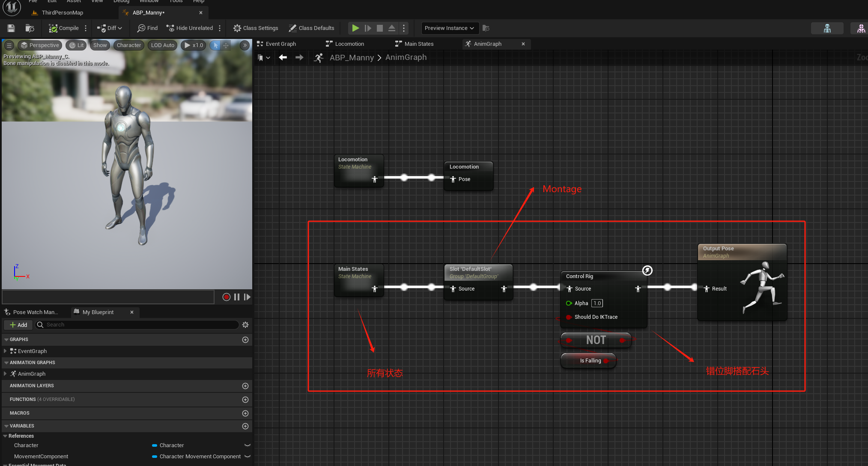This screenshot has height=466, width=868.
Task: Toggle Should Do IKTrace pin
Action: point(569,317)
